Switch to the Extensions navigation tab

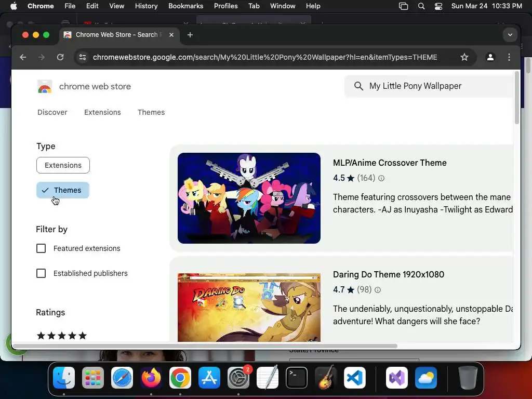click(102, 112)
